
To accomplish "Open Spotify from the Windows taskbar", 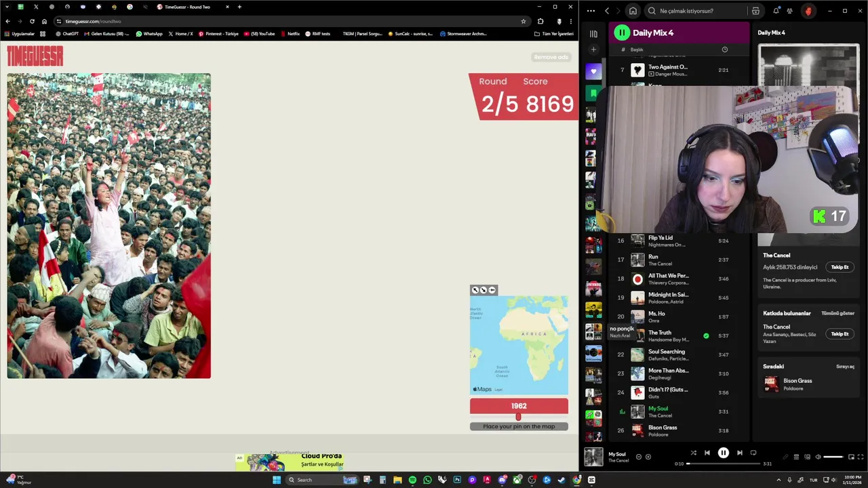I will pyautogui.click(x=412, y=480).
